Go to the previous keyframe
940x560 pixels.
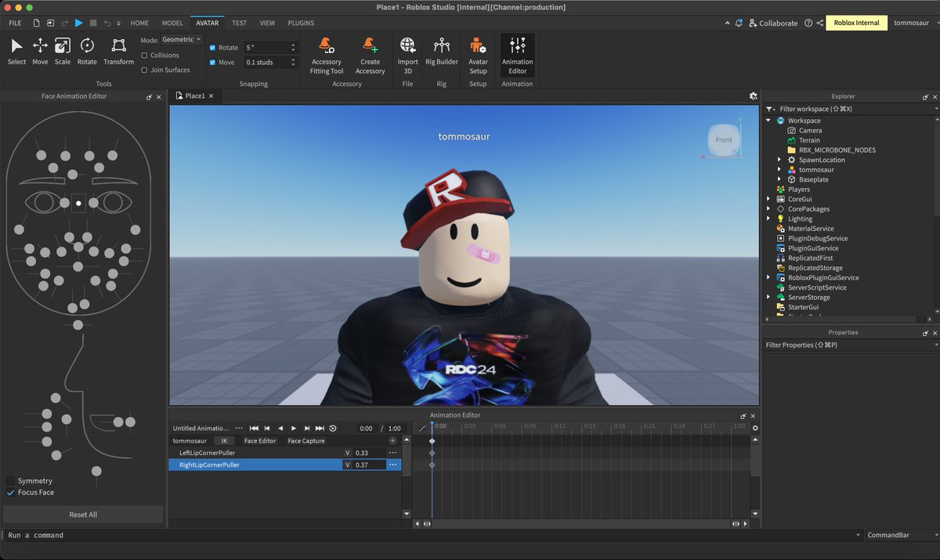[267, 428]
